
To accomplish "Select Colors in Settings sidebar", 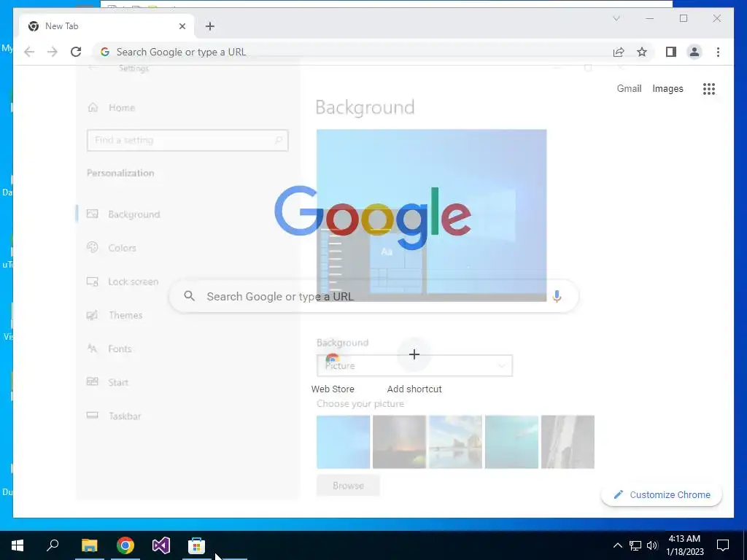I will coord(122,248).
